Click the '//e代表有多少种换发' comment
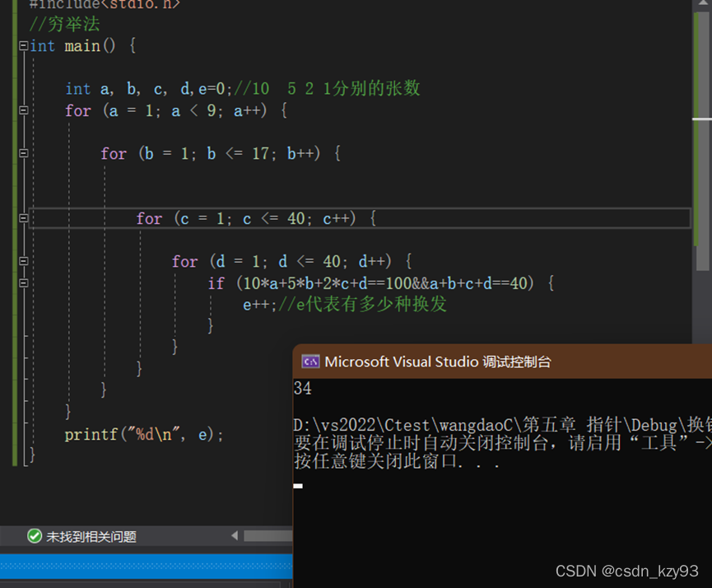Screen dimensions: 712x588 pos(362,304)
